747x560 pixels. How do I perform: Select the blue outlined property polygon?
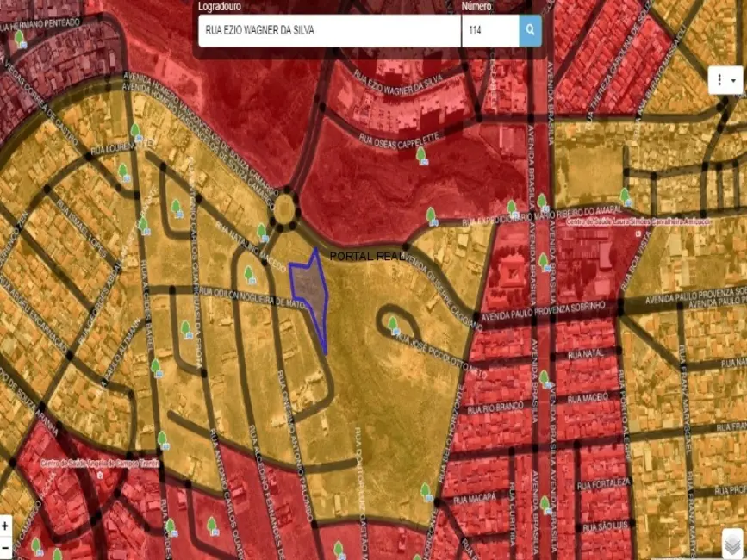311,293
